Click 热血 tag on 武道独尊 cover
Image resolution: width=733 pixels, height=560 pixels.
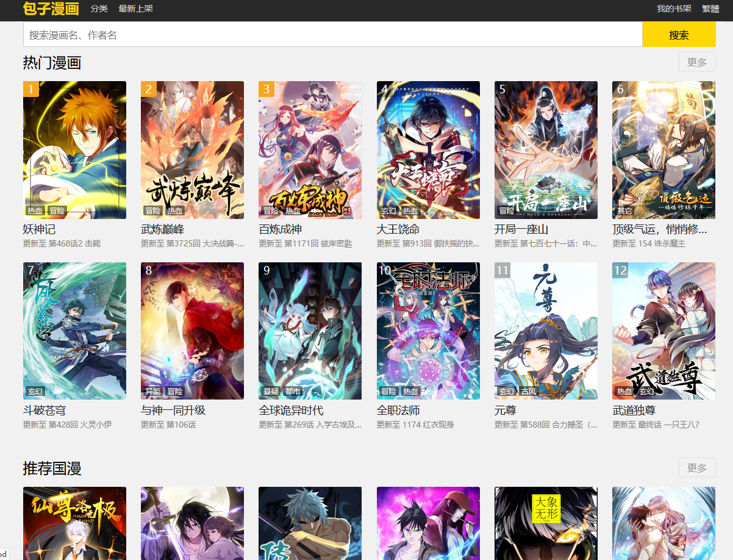(624, 392)
